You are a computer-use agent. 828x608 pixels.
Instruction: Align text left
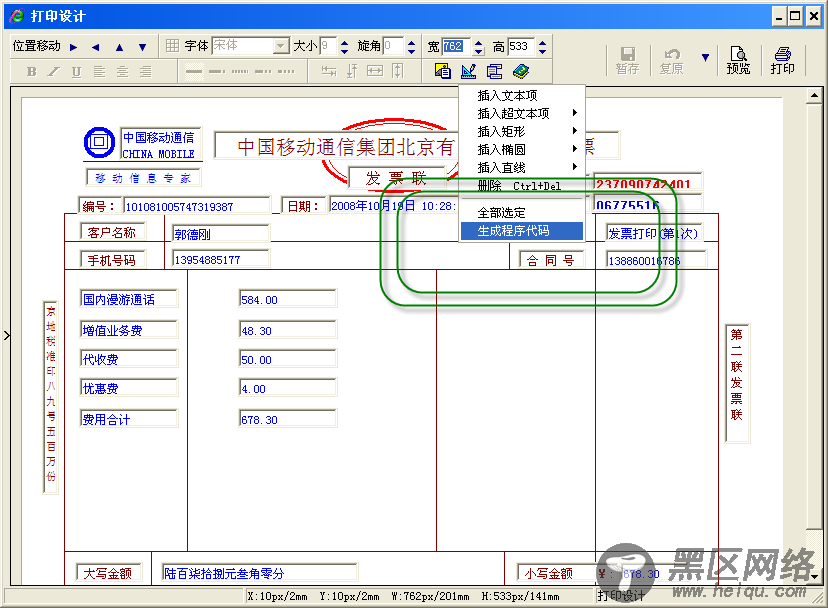[x=99, y=71]
